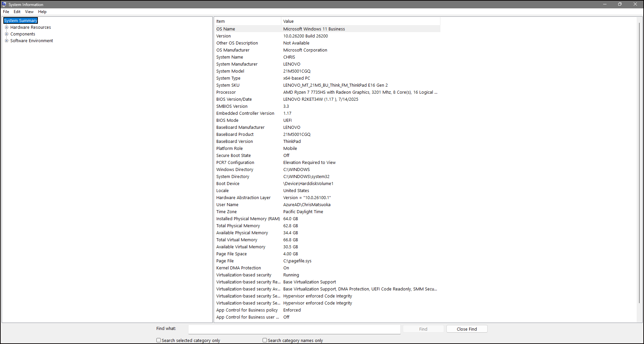Click the Elevation Required to View value
This screenshot has width=644, height=344.
(x=309, y=163)
